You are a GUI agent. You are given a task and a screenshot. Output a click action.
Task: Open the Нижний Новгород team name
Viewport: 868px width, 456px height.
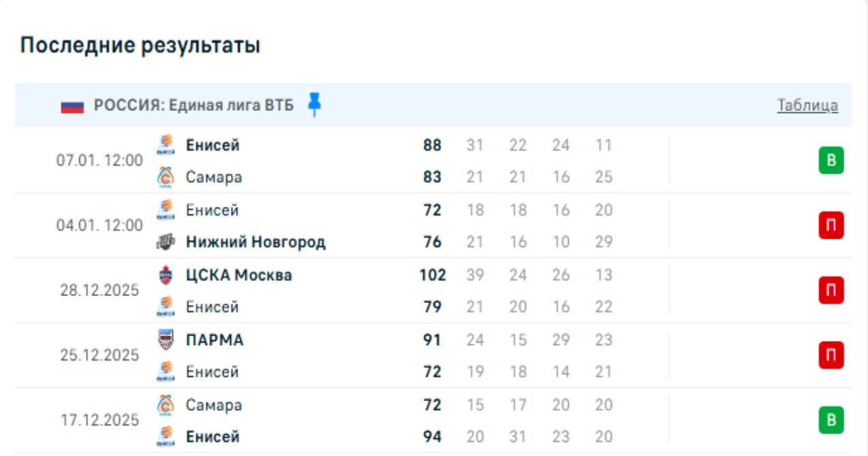(x=255, y=242)
